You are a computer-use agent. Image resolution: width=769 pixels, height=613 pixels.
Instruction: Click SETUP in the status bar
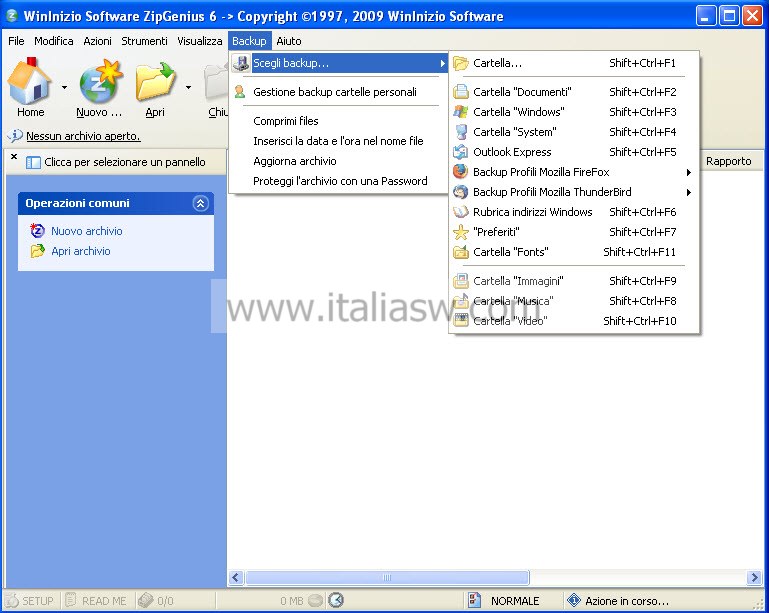click(x=30, y=601)
